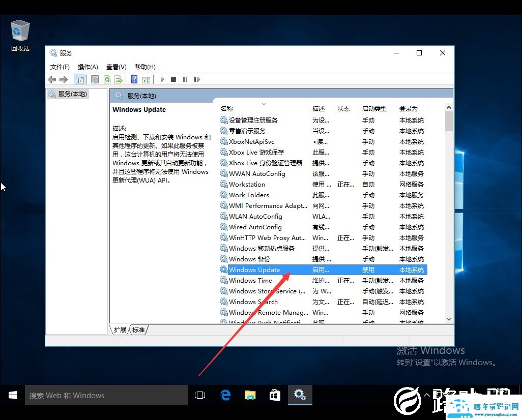Click the services list scrollbar thumb
Image resolution: width=522 pixels, height=420 pixels.
pos(449,122)
